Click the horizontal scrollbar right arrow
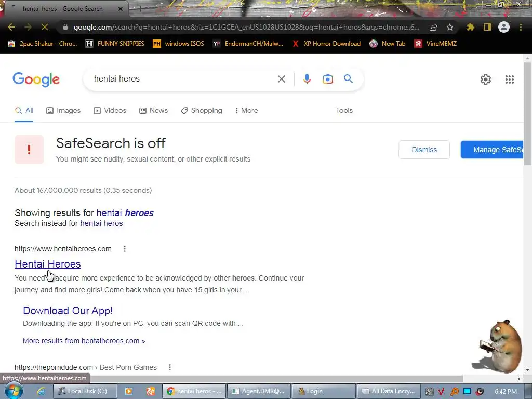This screenshot has height=399, width=532. [x=519, y=379]
